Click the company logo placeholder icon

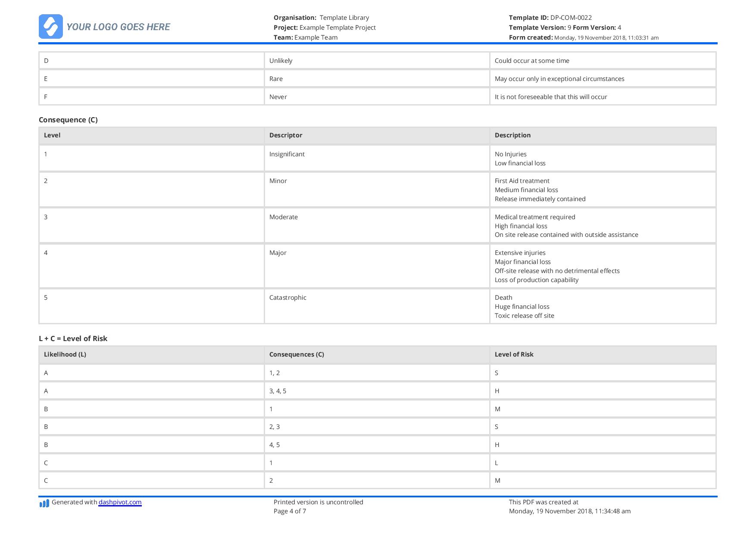coord(51,27)
